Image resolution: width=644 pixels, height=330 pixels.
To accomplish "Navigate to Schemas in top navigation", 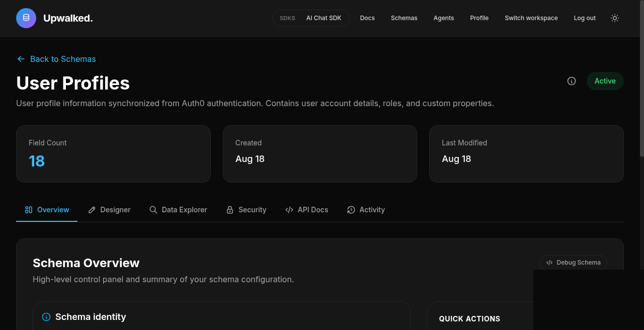I will (404, 18).
